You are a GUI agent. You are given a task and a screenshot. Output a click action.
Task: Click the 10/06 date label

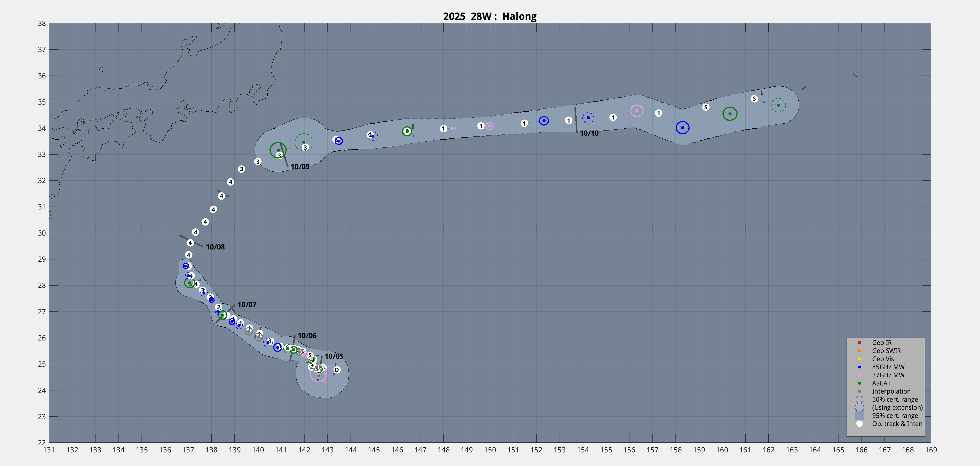point(307,336)
